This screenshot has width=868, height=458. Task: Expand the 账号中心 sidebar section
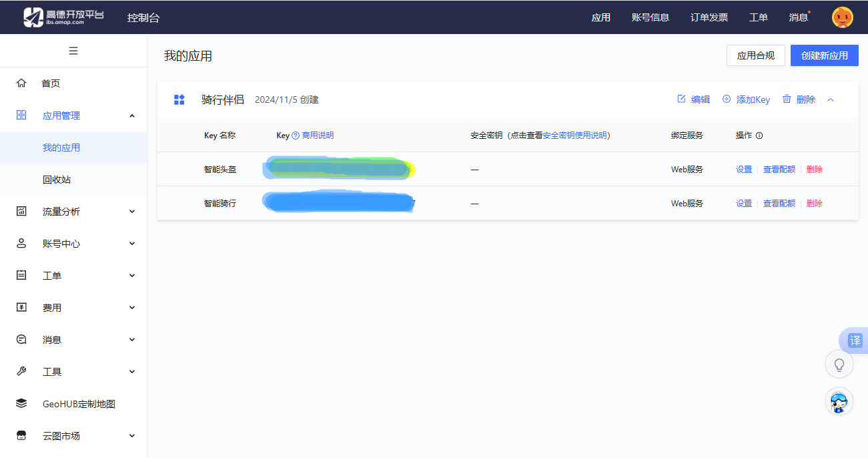[132, 244]
